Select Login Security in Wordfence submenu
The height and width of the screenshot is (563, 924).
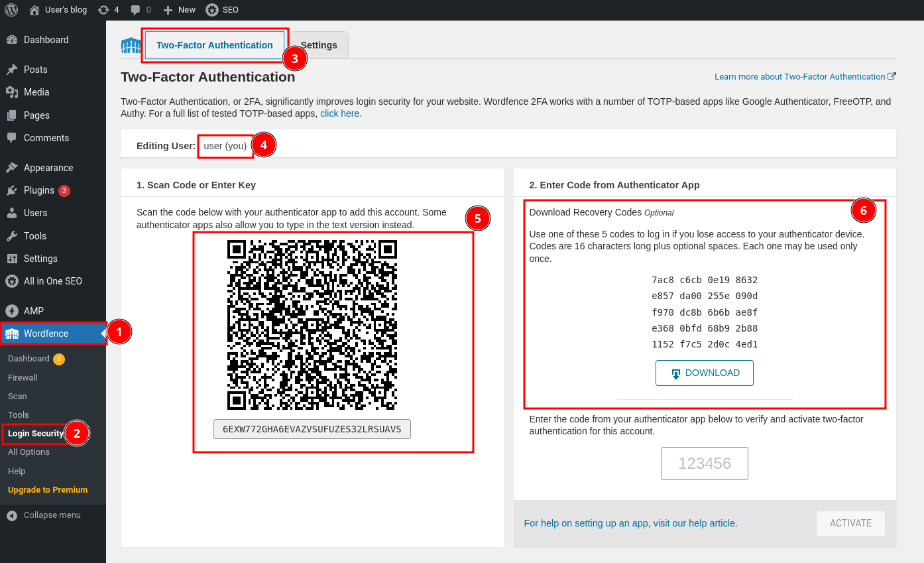pos(36,433)
